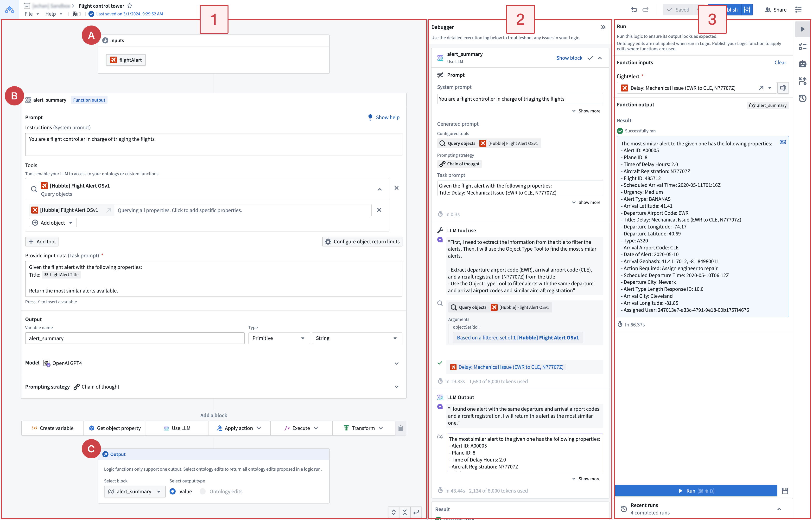
Task: Select the Ontology edits output type
Action: coord(203,492)
